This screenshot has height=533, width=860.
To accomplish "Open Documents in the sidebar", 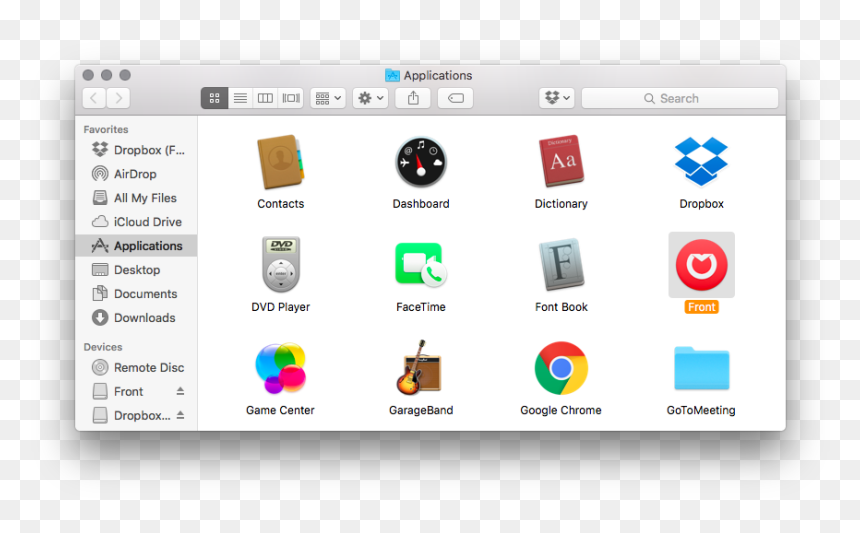I will click(137, 294).
